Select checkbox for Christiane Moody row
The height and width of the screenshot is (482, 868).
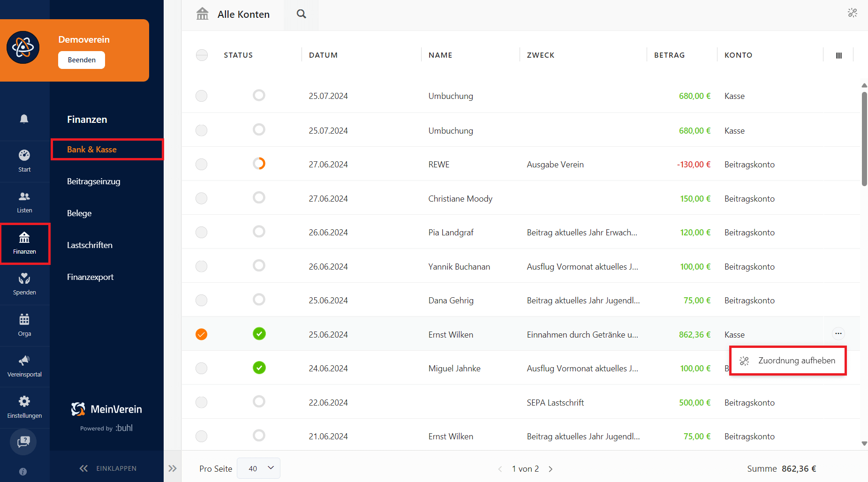click(202, 198)
